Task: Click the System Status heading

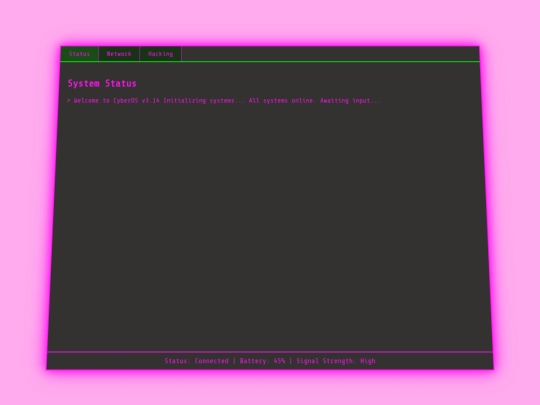Action: click(102, 83)
